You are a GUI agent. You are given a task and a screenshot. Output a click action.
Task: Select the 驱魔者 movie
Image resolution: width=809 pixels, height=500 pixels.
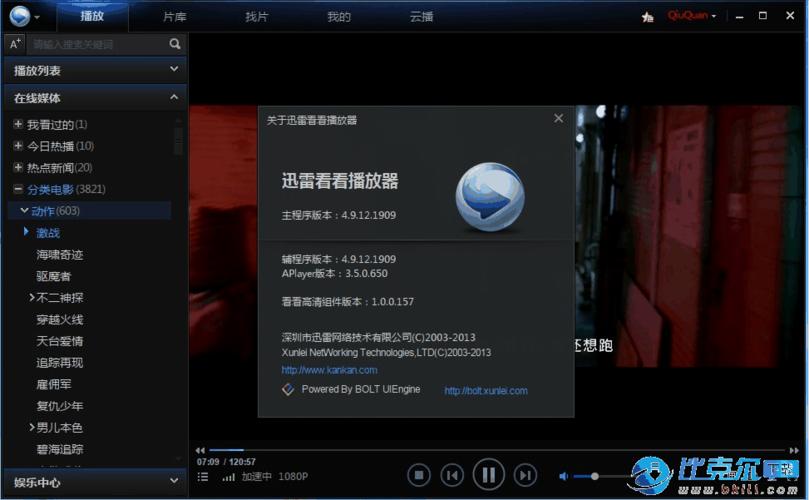[54, 276]
